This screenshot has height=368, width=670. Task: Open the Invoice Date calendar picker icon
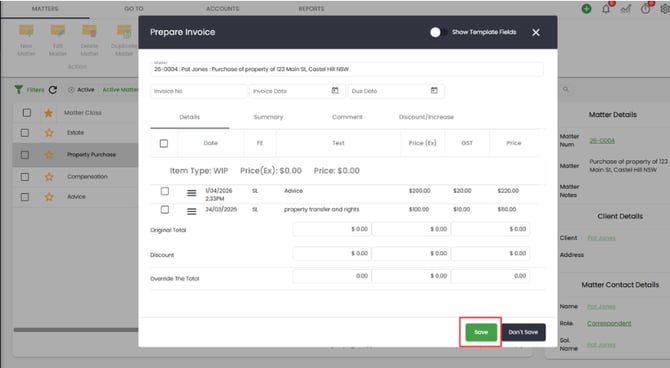coord(335,91)
